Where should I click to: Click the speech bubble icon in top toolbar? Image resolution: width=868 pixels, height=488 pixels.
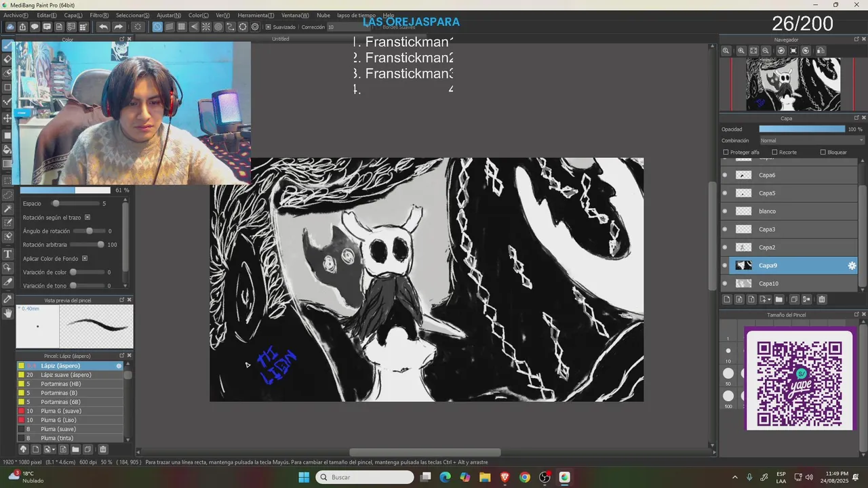[x=35, y=27]
